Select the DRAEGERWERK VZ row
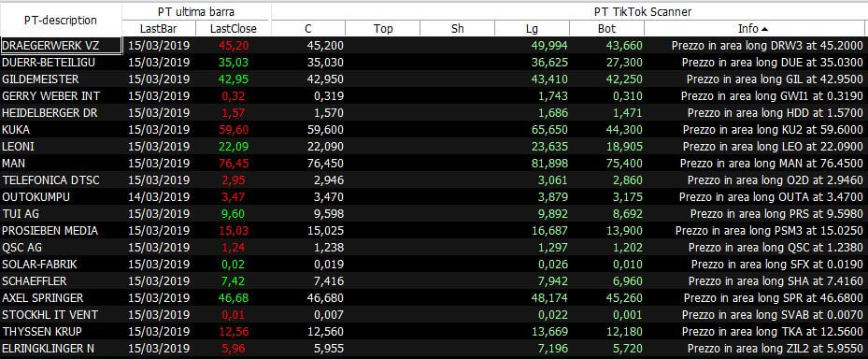Screen dimensions: 868x359 (434, 46)
